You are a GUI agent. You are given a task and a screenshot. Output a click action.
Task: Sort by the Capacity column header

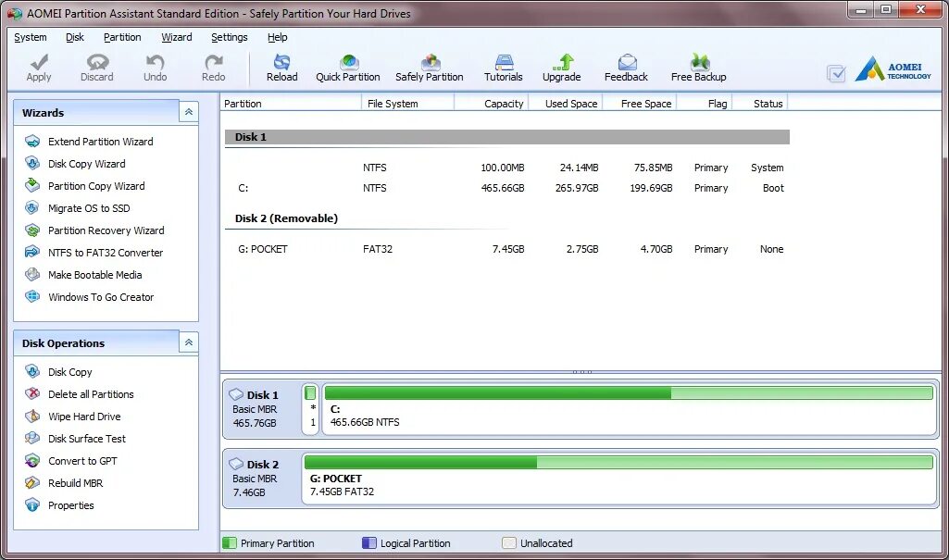pyautogui.click(x=492, y=104)
